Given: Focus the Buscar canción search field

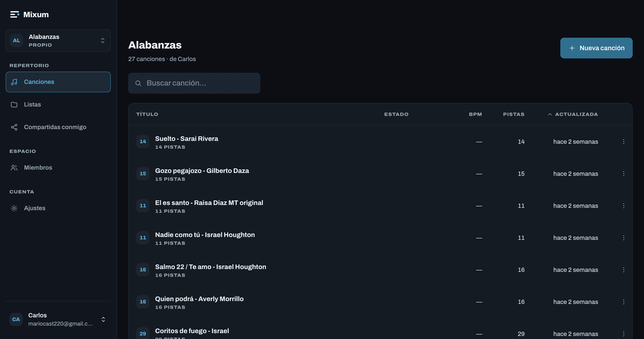Looking at the screenshot, I should [194, 83].
